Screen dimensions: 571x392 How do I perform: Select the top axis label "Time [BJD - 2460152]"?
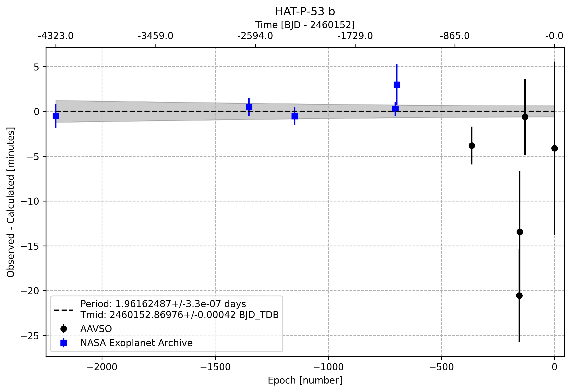(x=305, y=25)
